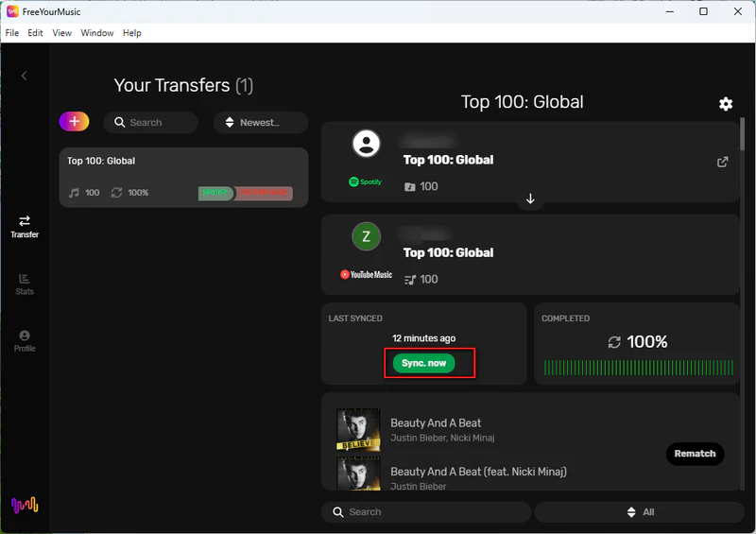Click the album cover for Beauty And A Beat (feat. Nicki Minaj)
The image size is (756, 534).
coord(358,474)
